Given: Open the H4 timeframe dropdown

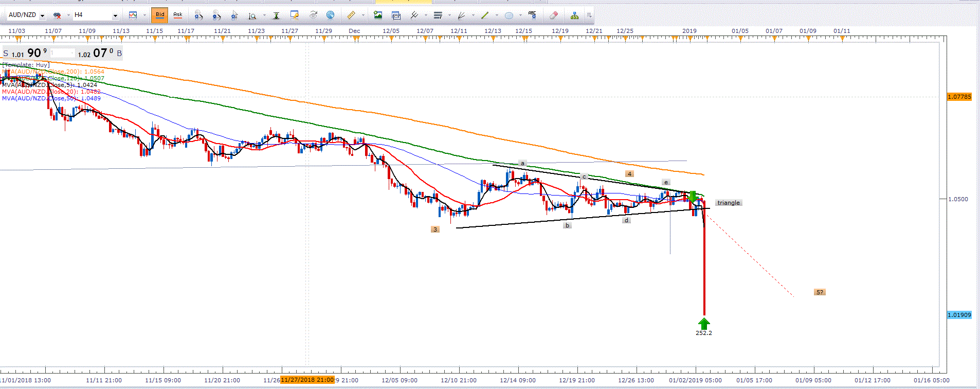Looking at the screenshot, I should click(x=115, y=15).
